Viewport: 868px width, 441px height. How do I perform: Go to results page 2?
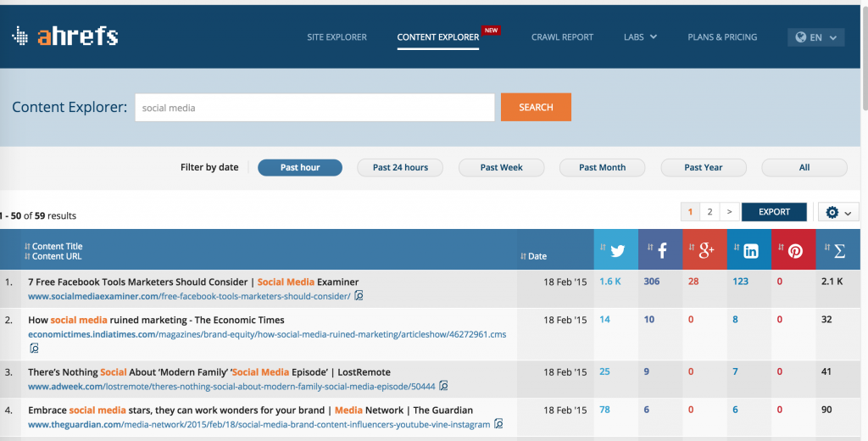click(x=709, y=212)
